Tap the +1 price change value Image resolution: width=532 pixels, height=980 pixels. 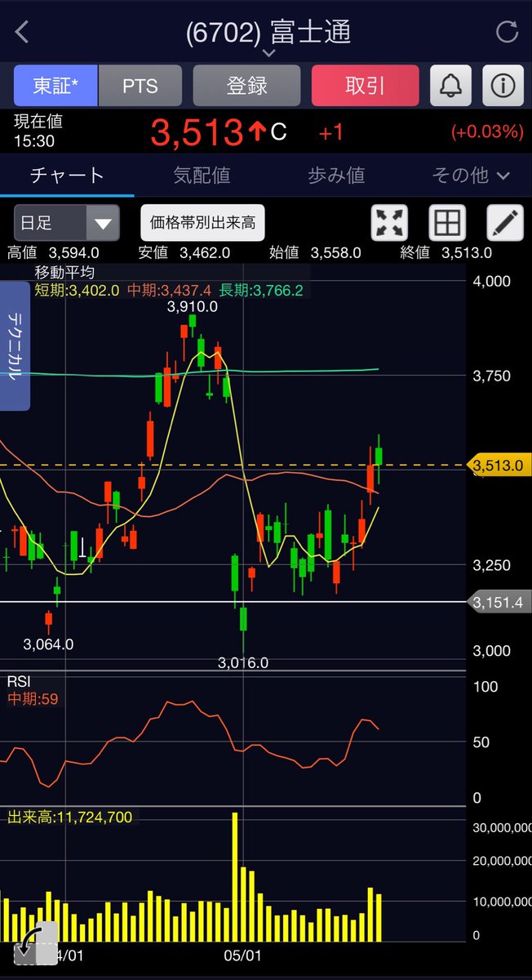click(331, 132)
